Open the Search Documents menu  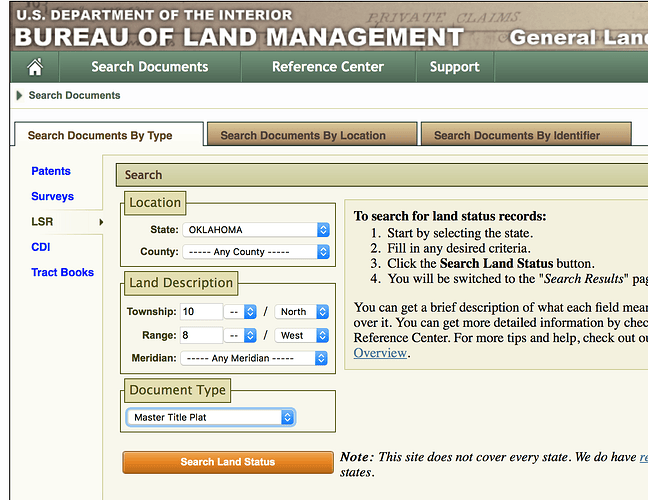point(150,67)
